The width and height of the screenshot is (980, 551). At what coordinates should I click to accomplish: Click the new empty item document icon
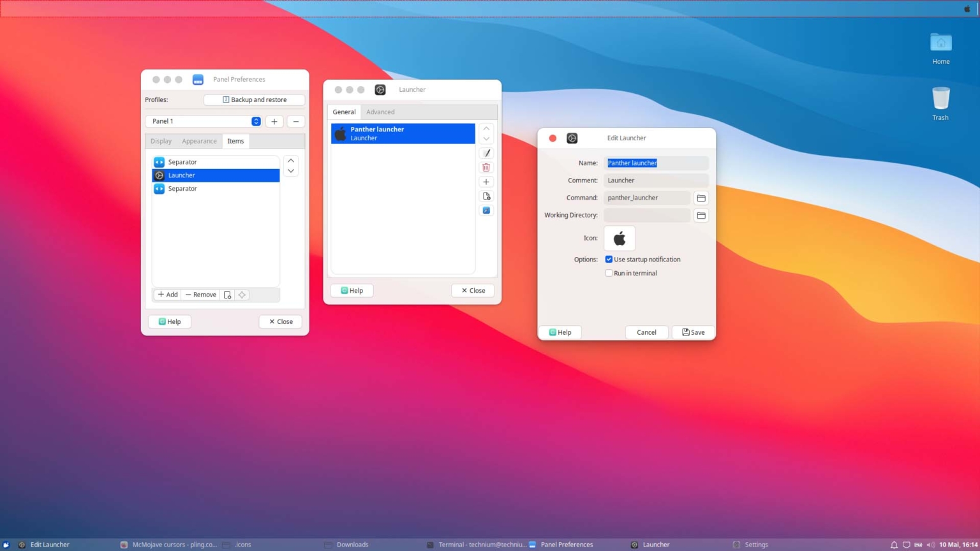point(486,196)
